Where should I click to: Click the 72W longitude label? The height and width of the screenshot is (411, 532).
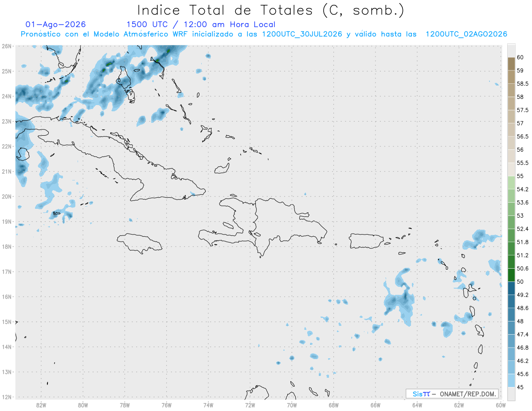coord(250,405)
